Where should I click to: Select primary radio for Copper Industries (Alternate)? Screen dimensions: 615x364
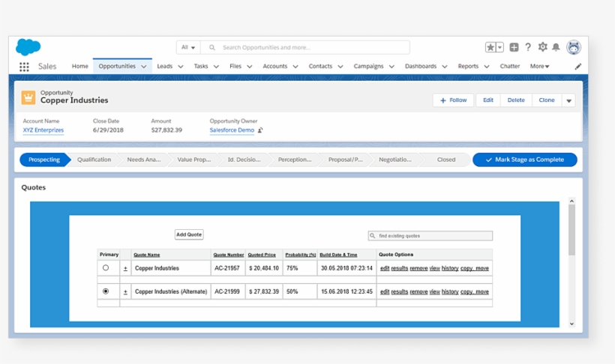(x=106, y=291)
